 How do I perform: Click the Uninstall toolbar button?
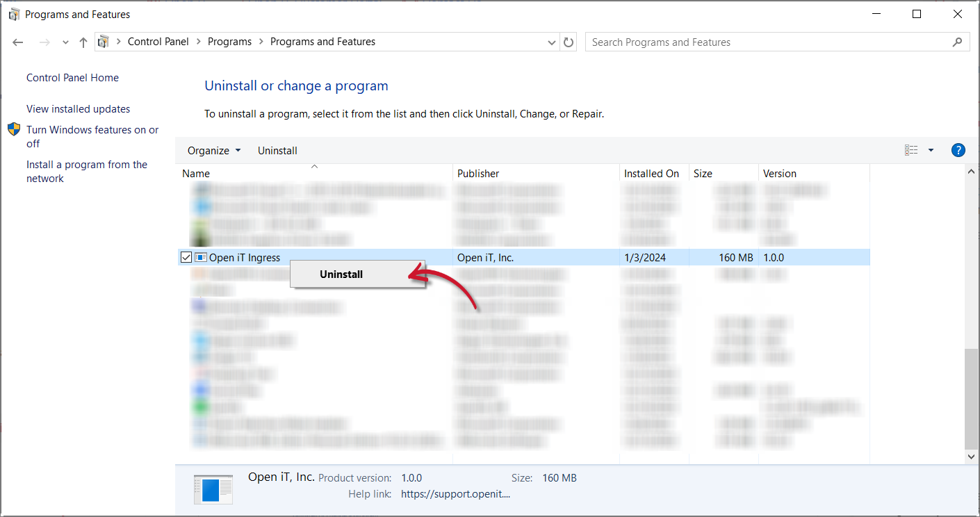tap(277, 150)
